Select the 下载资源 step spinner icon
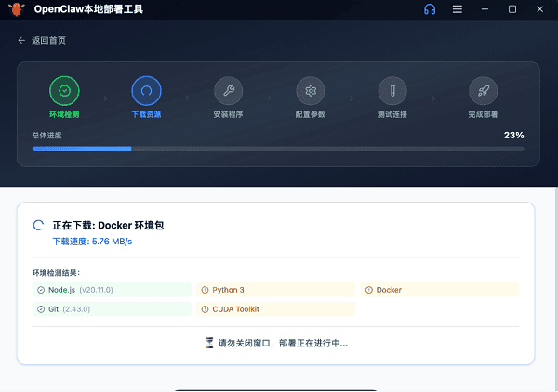The width and height of the screenshot is (558, 392). point(147,91)
